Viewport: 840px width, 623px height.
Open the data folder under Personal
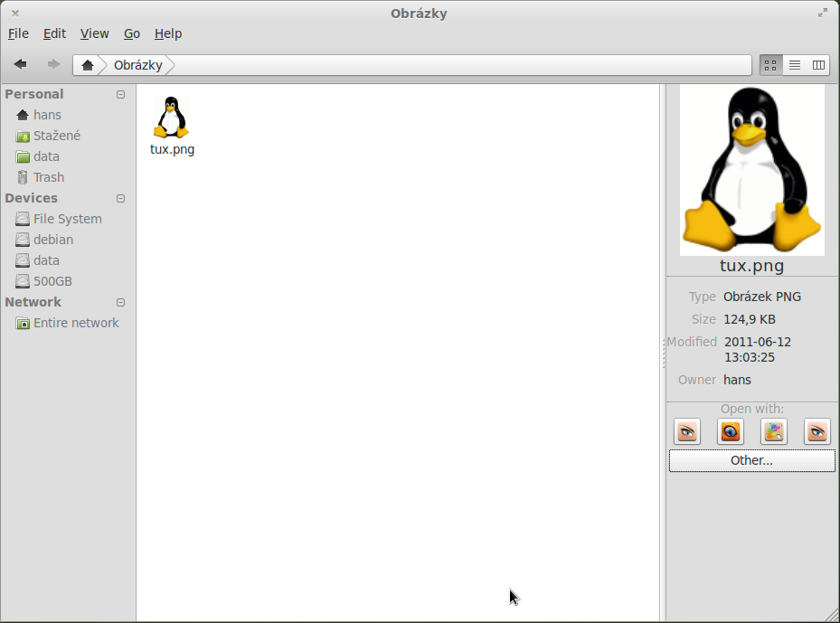point(37,157)
